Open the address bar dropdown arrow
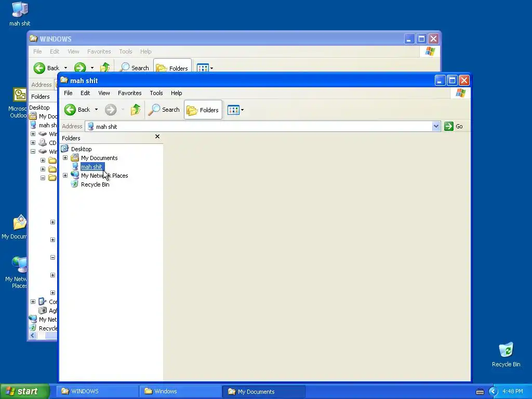The height and width of the screenshot is (399, 532). (436, 126)
